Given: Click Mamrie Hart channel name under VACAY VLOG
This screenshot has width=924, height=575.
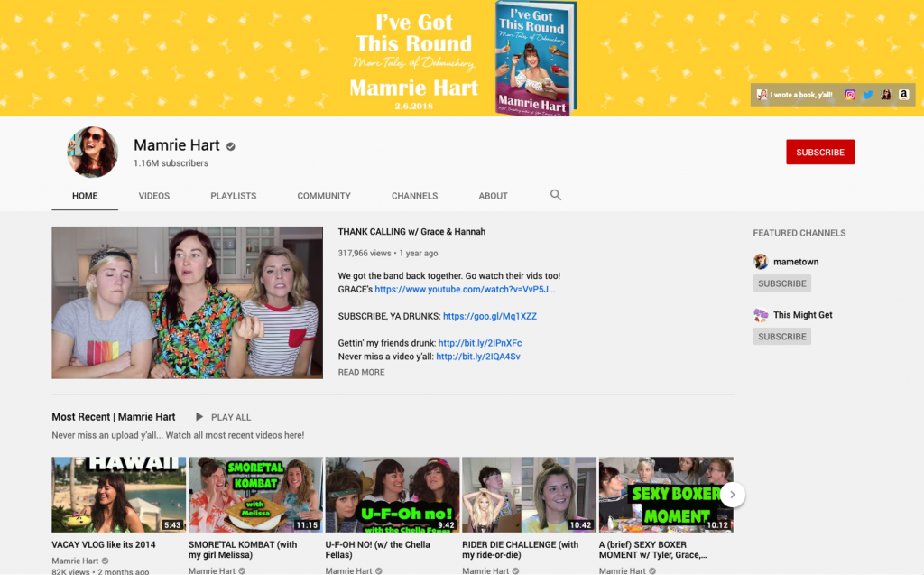Looking at the screenshot, I should [x=75, y=561].
